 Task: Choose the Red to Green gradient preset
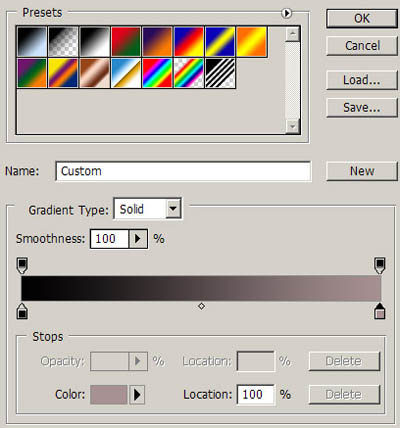point(126,42)
